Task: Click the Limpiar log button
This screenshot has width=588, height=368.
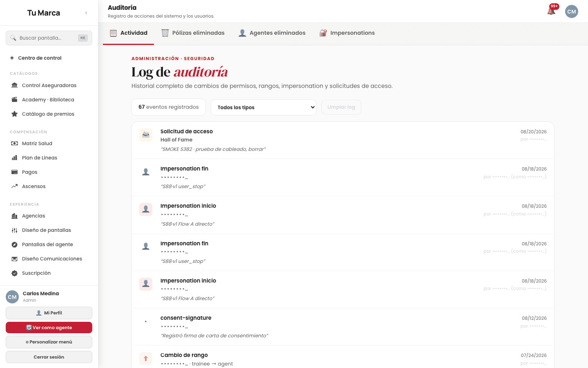Action: (341, 107)
